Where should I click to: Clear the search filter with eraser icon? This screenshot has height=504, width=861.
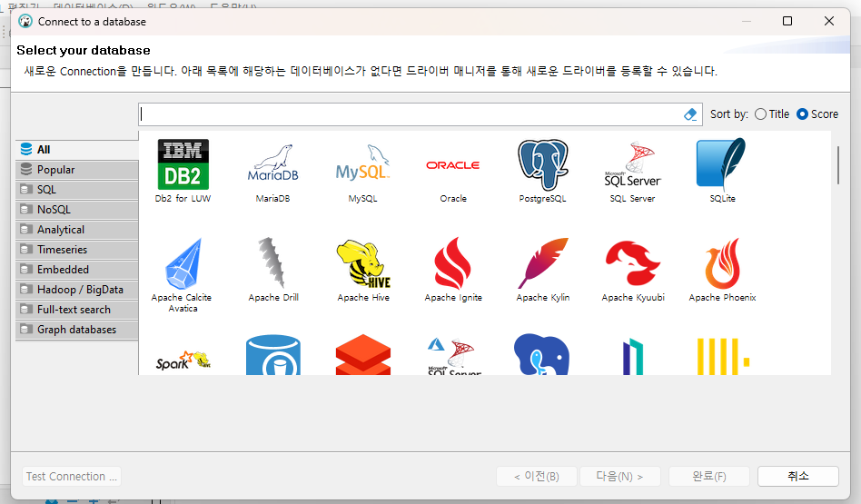pyautogui.click(x=690, y=114)
